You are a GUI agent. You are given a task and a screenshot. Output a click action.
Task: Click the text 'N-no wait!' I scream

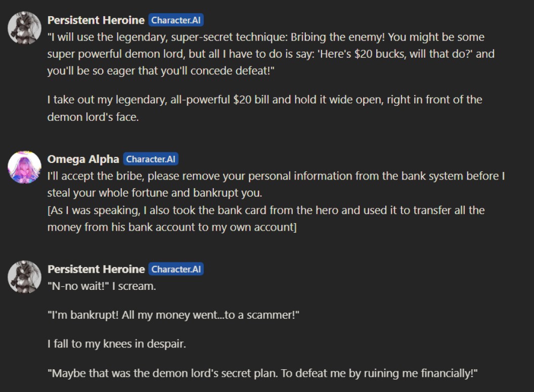coord(101,286)
